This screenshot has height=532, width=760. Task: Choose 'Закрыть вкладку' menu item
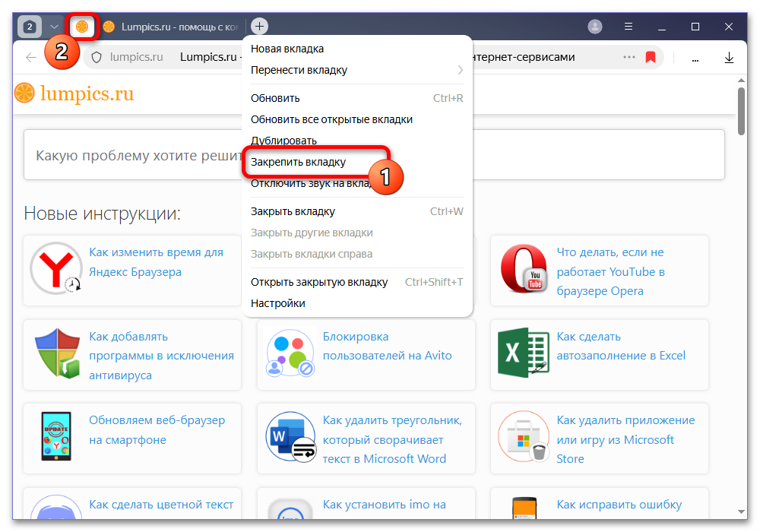tap(356, 211)
